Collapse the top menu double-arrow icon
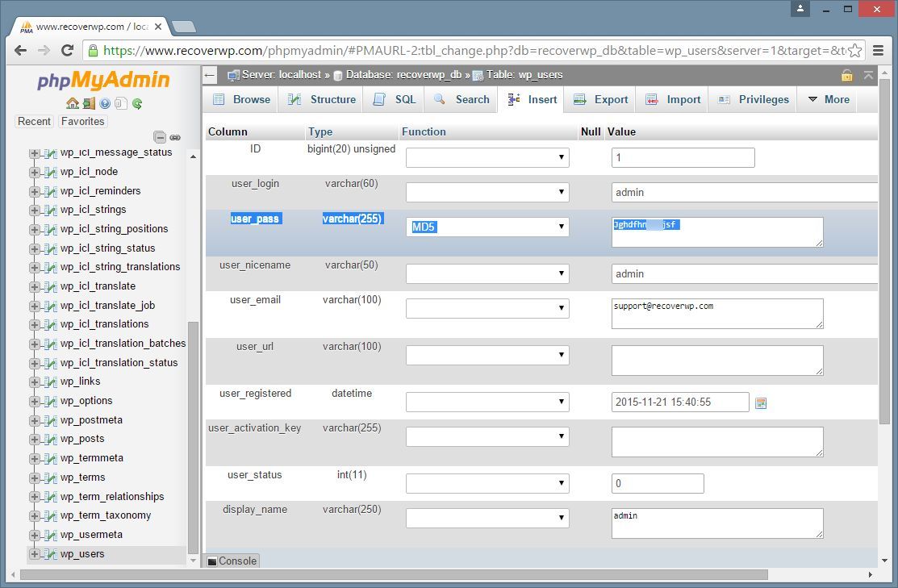Viewport: 898px width, 588px height. [x=868, y=75]
